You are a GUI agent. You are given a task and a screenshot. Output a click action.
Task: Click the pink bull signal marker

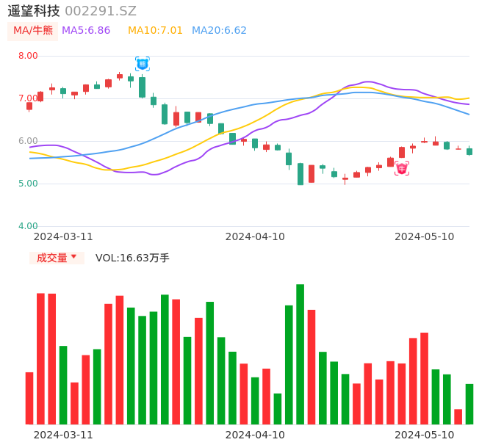402,168
